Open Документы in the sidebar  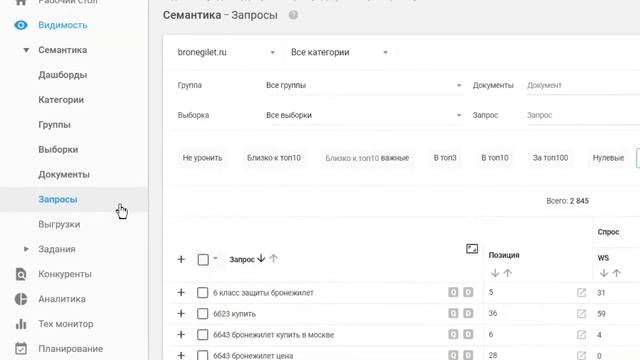[x=64, y=175]
